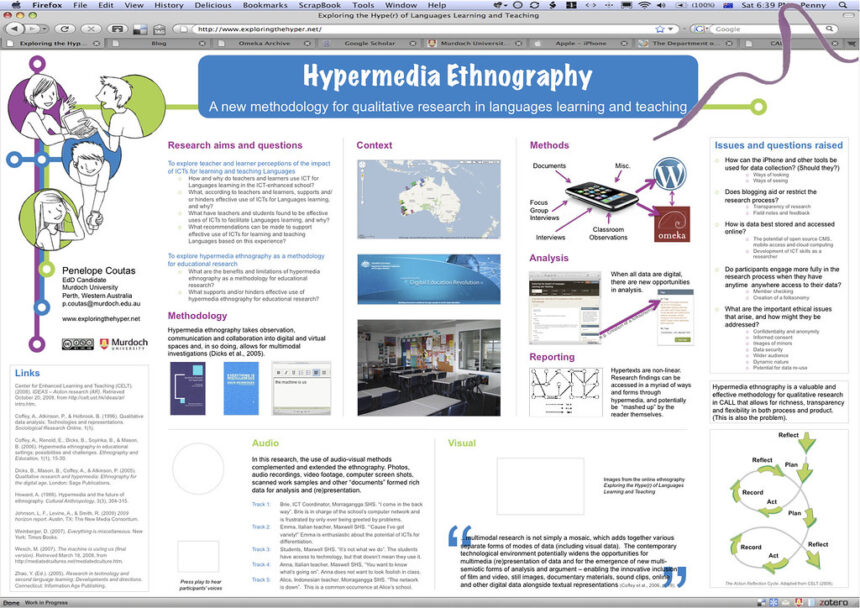Open the ScrapBook menu
The height and width of the screenshot is (608, 860).
[320, 5]
